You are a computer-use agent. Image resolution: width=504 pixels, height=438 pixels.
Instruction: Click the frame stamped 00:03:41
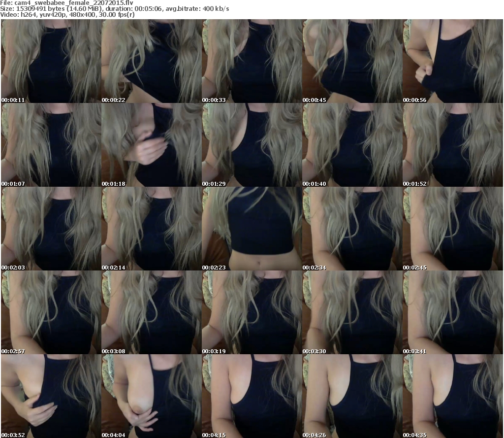click(453, 312)
